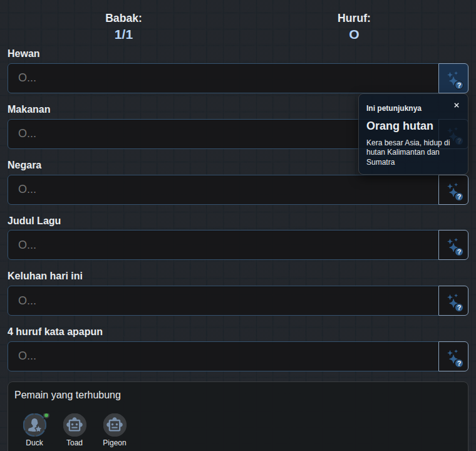Click the Huruf letter O indicator

coord(354,34)
